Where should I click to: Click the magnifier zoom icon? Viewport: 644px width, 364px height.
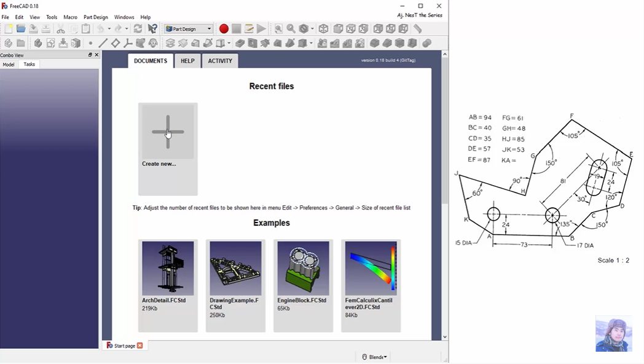click(291, 29)
